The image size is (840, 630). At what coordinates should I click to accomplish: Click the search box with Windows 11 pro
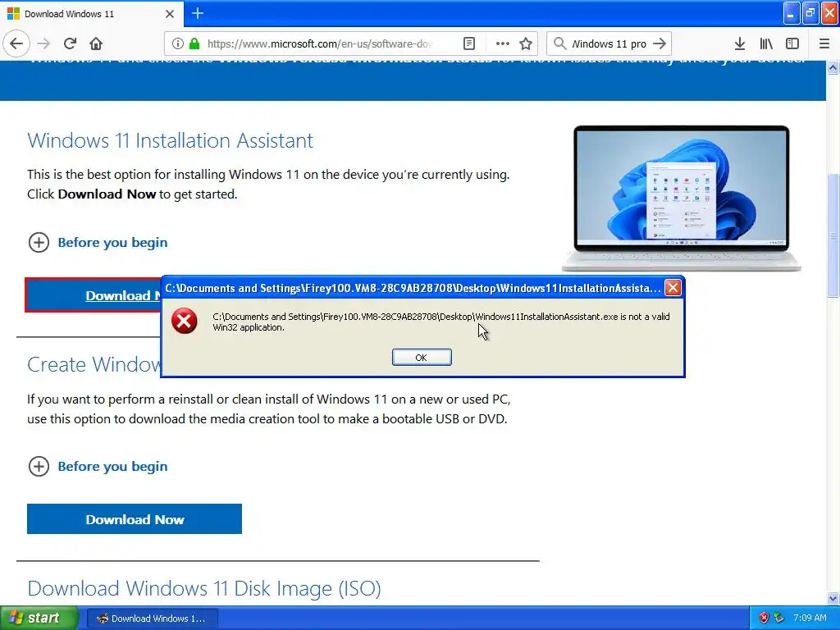[609, 43]
